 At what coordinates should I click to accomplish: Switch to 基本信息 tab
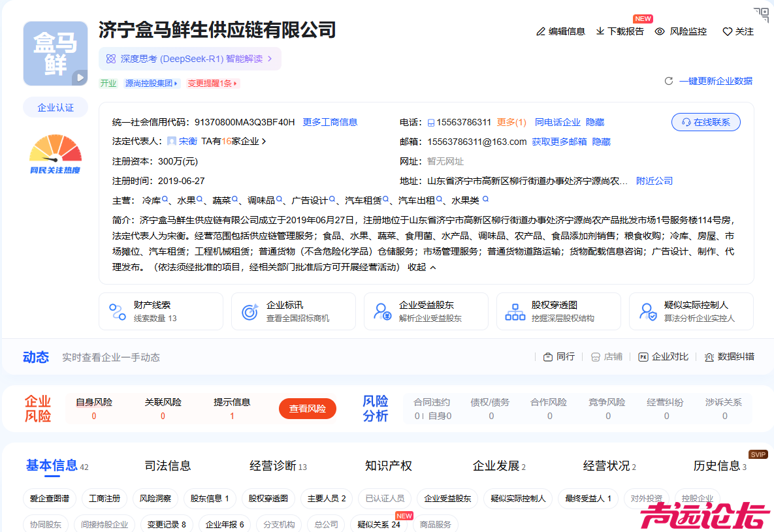click(x=52, y=465)
